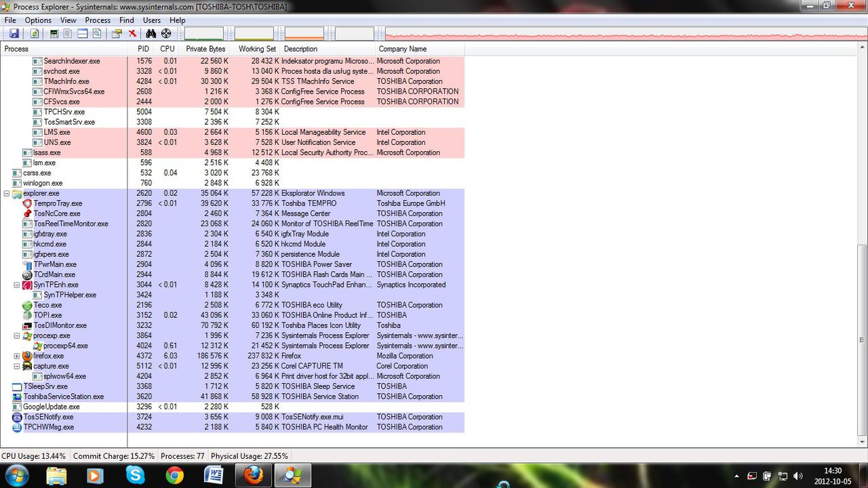Screen dimensions: 868x488
Task: Click the yellow commit history mini graph
Action: [254, 33]
